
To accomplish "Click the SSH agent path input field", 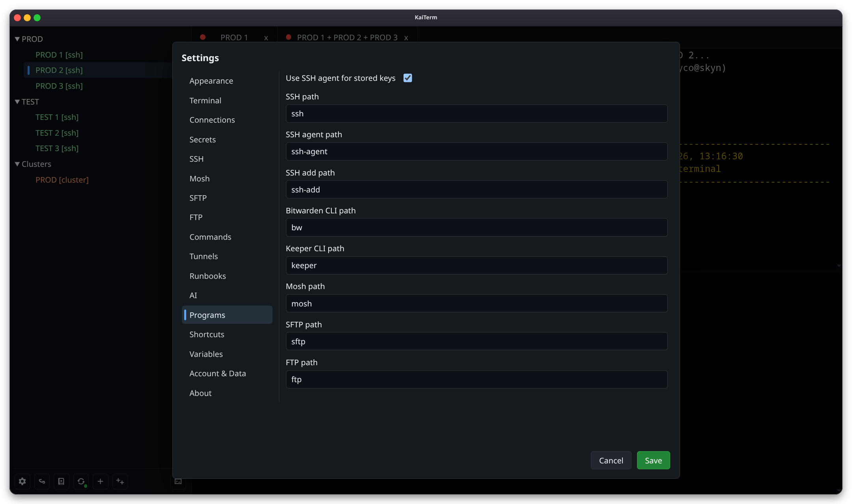I will (x=476, y=151).
